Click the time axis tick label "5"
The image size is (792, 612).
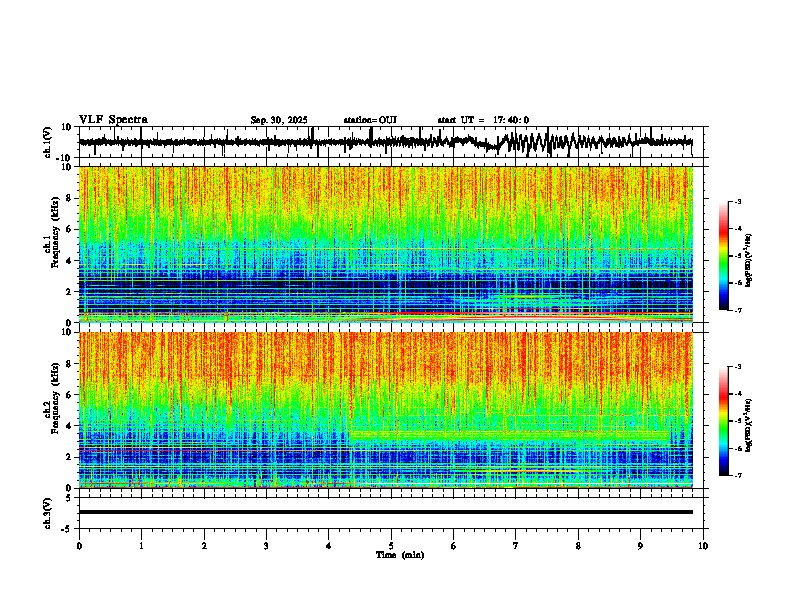pyautogui.click(x=391, y=546)
